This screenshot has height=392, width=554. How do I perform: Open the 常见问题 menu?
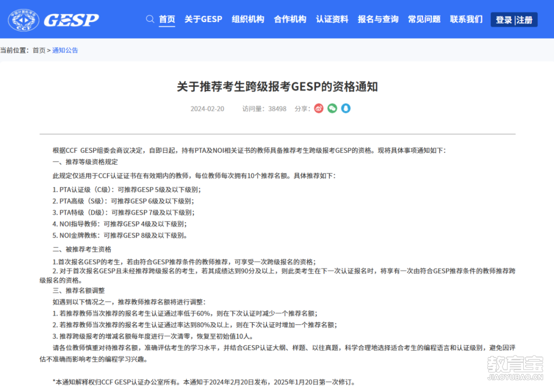(x=424, y=19)
